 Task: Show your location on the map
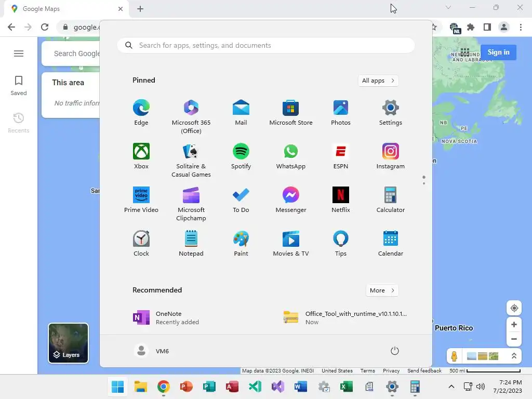[514, 308]
